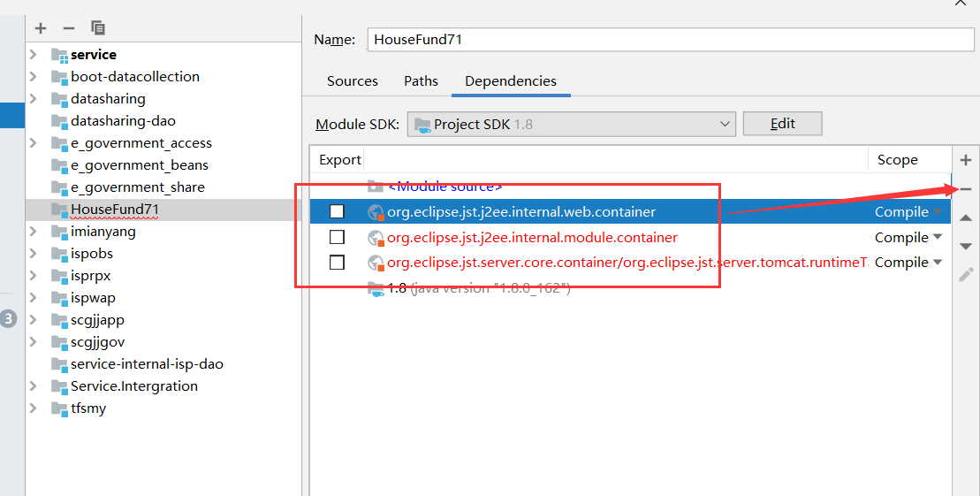The image size is (980, 496).
Task: Expand the datasharing tree node
Action: [x=34, y=99]
